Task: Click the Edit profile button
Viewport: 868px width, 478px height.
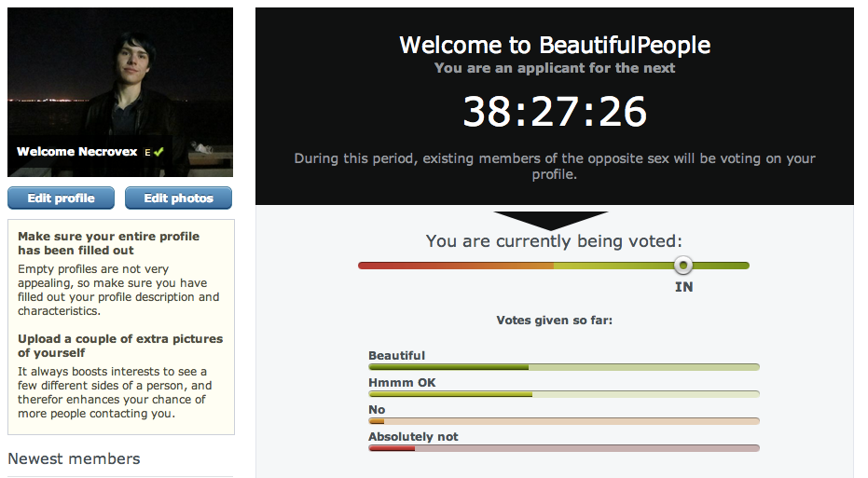Action: [x=62, y=198]
